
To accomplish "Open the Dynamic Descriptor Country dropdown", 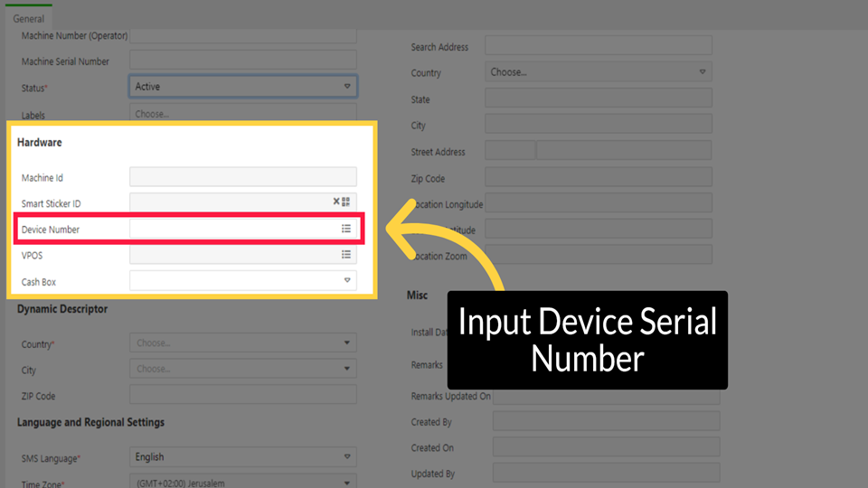I will (x=242, y=343).
